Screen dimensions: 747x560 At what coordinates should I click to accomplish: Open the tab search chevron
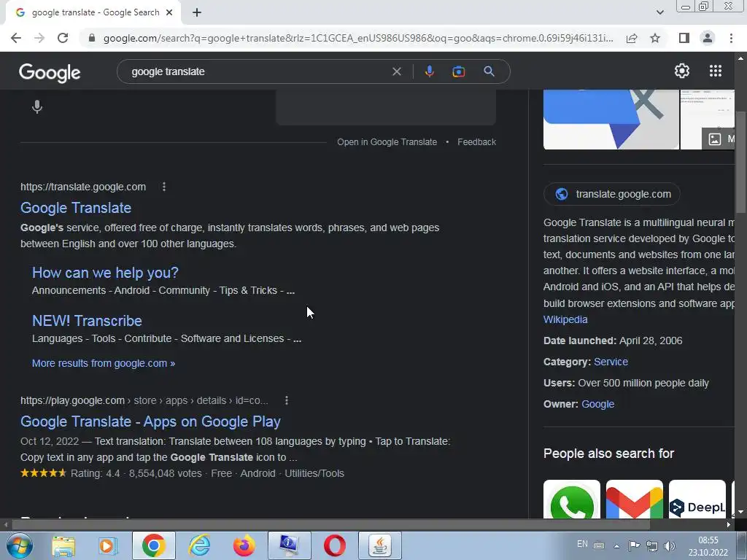tap(659, 12)
